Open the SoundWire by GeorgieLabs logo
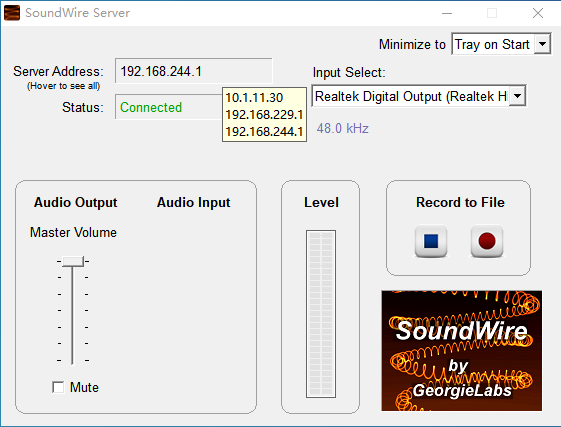561x427 pixels. [x=462, y=351]
